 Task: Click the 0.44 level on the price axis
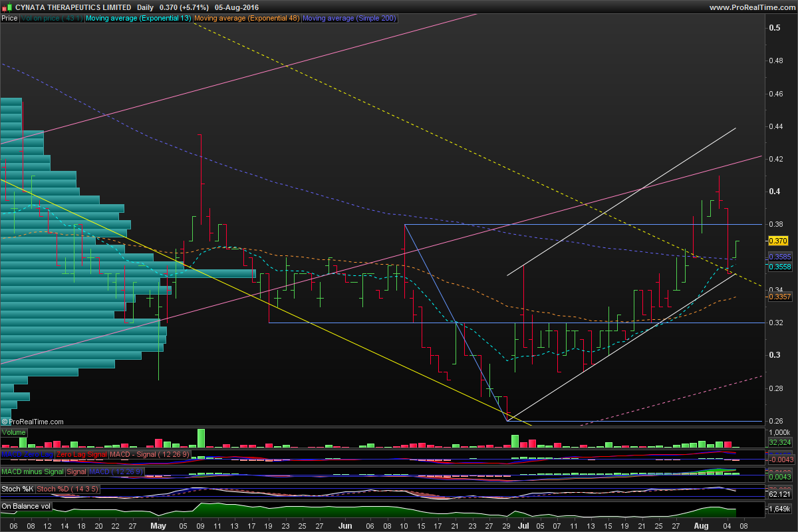pos(777,126)
